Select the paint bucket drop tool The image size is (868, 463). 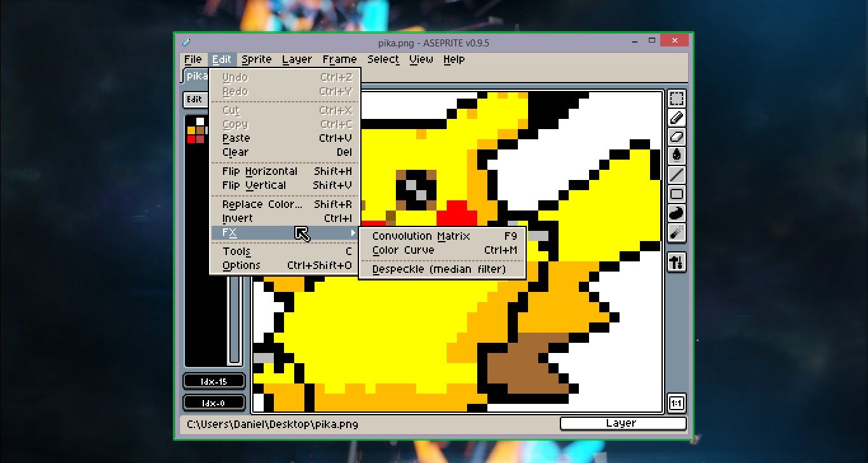(677, 155)
